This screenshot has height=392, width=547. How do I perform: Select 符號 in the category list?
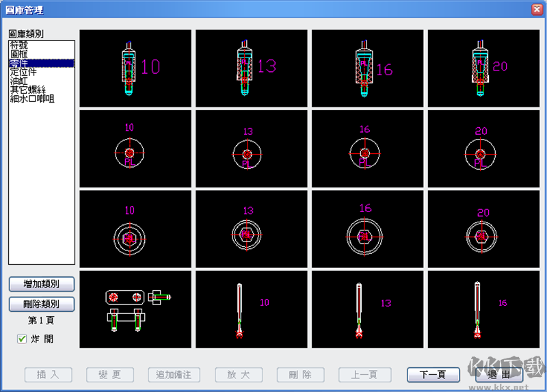[x=19, y=45]
